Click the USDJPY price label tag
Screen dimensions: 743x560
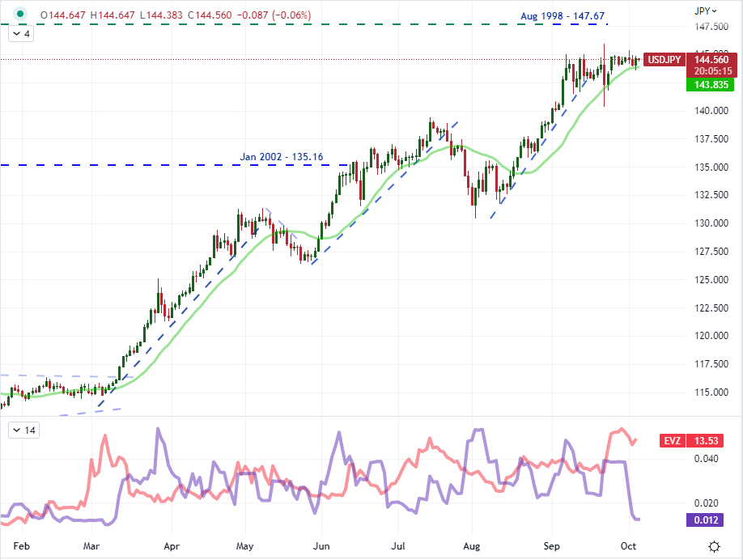click(x=664, y=60)
